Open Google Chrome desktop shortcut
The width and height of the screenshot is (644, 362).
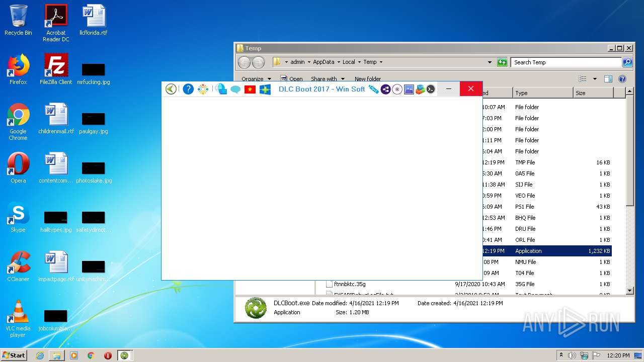(18, 122)
